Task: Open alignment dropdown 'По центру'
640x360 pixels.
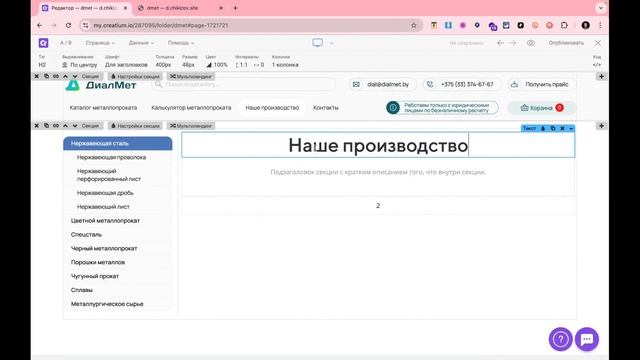Action: pyautogui.click(x=80, y=65)
